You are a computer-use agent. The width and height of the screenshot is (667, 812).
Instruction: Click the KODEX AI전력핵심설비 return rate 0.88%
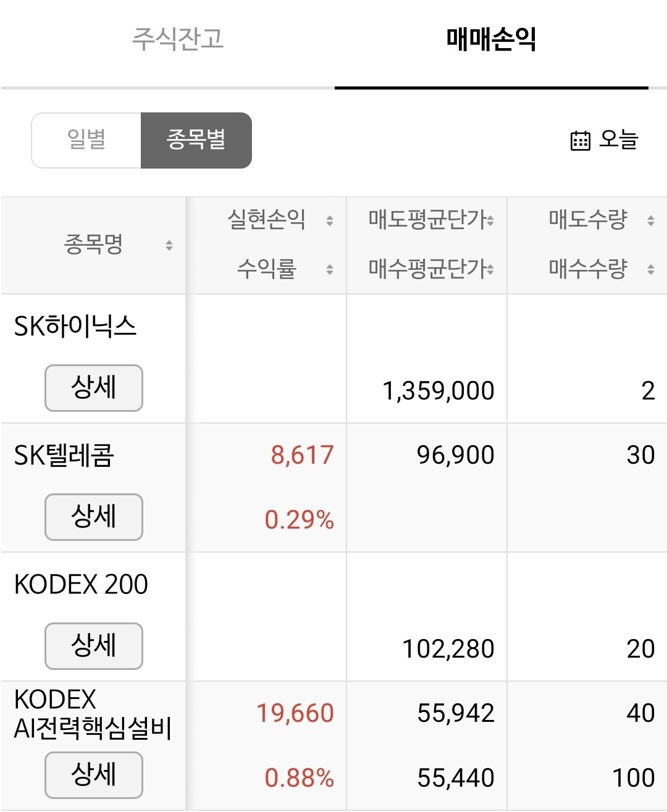(299, 777)
